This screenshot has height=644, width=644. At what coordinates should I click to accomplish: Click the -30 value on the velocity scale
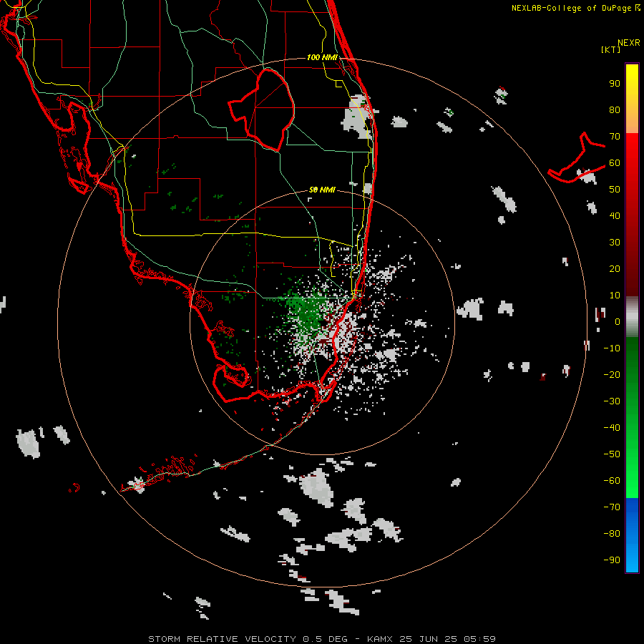coord(612,401)
